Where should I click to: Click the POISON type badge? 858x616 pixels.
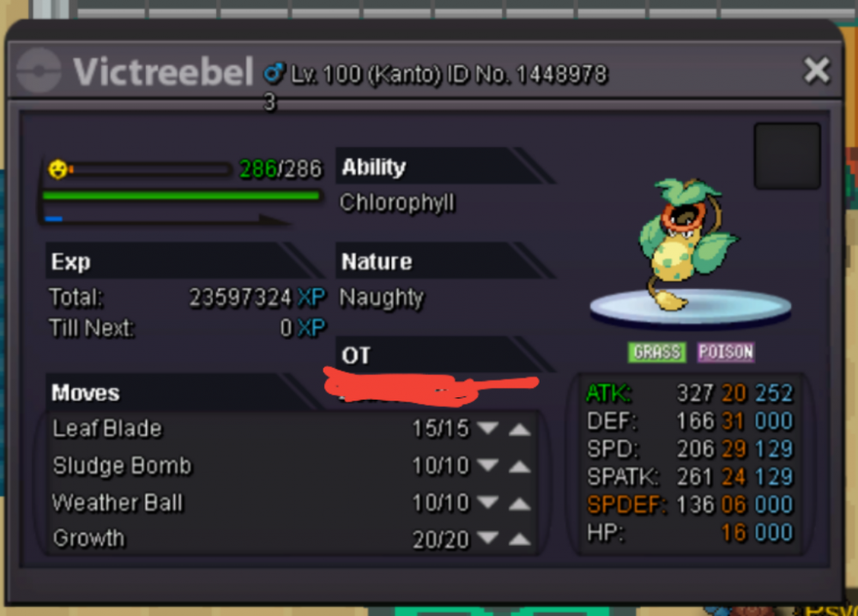[x=726, y=352]
